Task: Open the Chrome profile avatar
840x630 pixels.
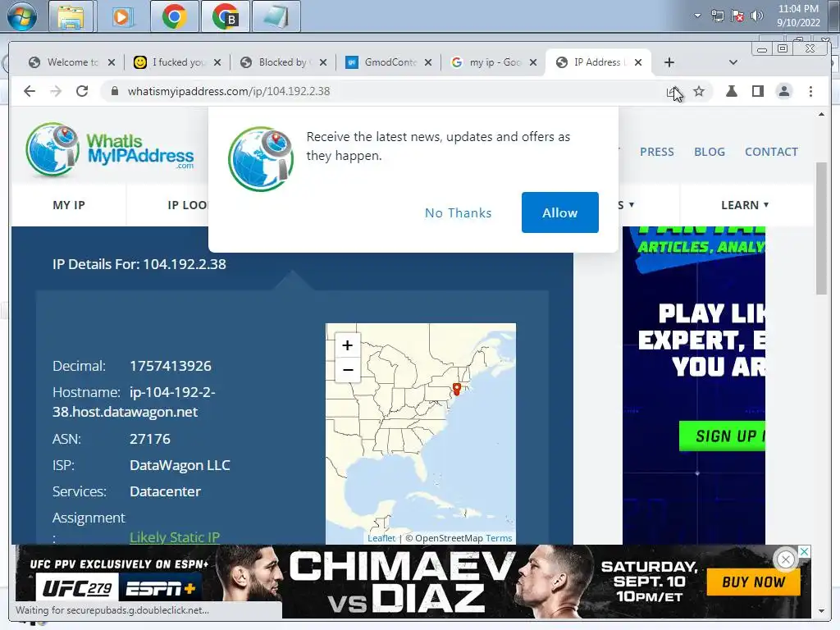Action: [x=783, y=91]
